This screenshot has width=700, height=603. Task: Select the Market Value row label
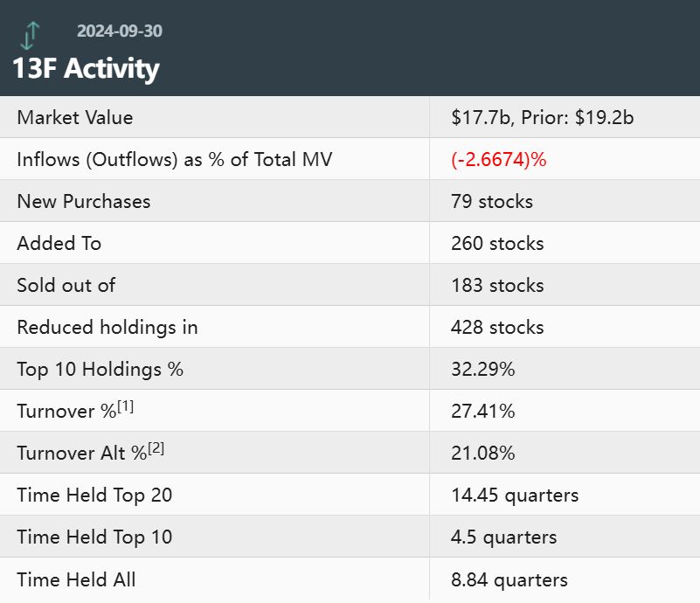click(75, 117)
